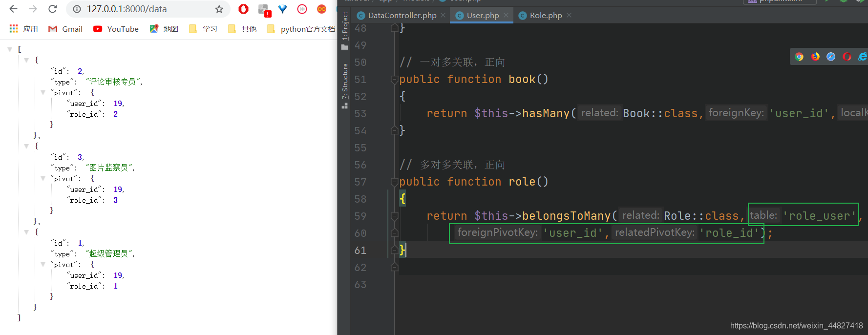Click 'role_user' string in line 59

819,216
